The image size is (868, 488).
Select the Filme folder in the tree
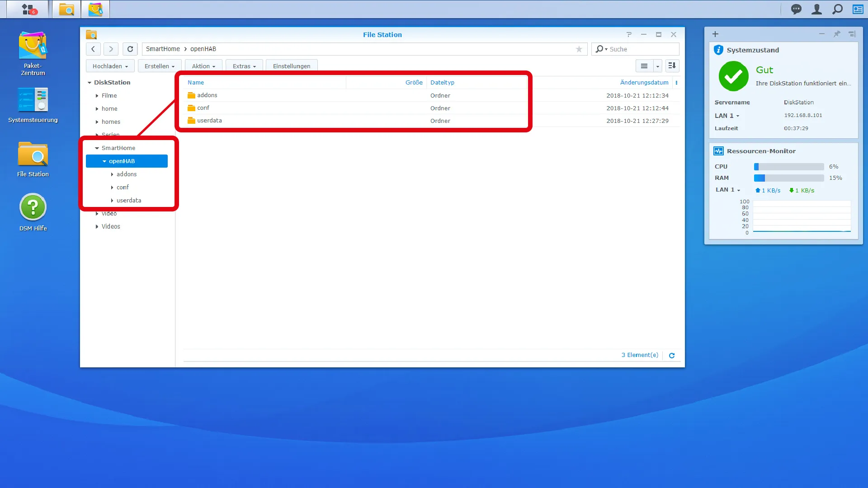pyautogui.click(x=109, y=96)
